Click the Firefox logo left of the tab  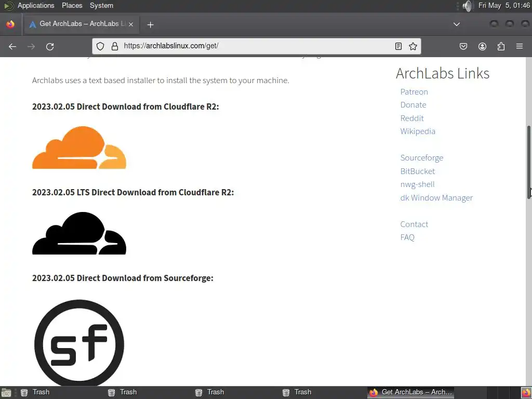10,24
